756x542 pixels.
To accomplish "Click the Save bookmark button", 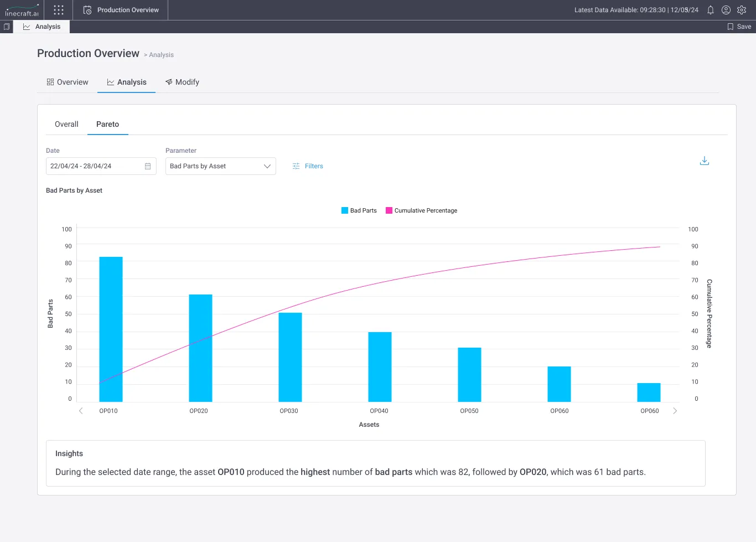I will click(739, 27).
